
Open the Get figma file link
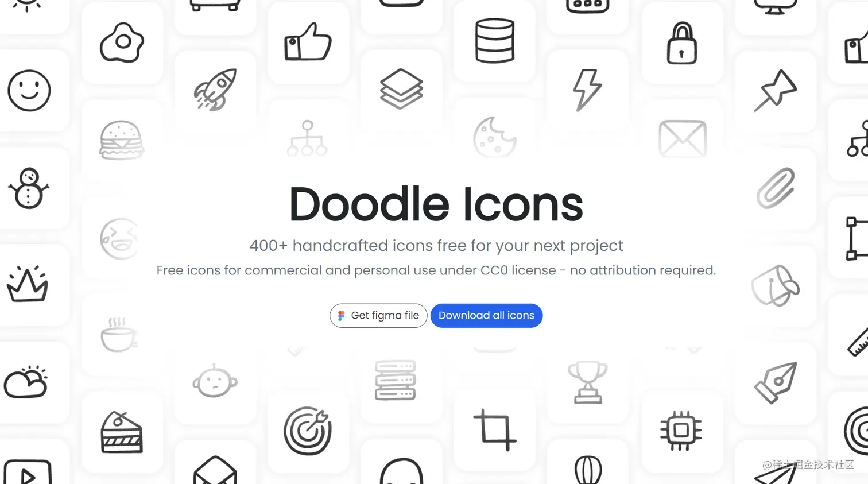pos(378,316)
